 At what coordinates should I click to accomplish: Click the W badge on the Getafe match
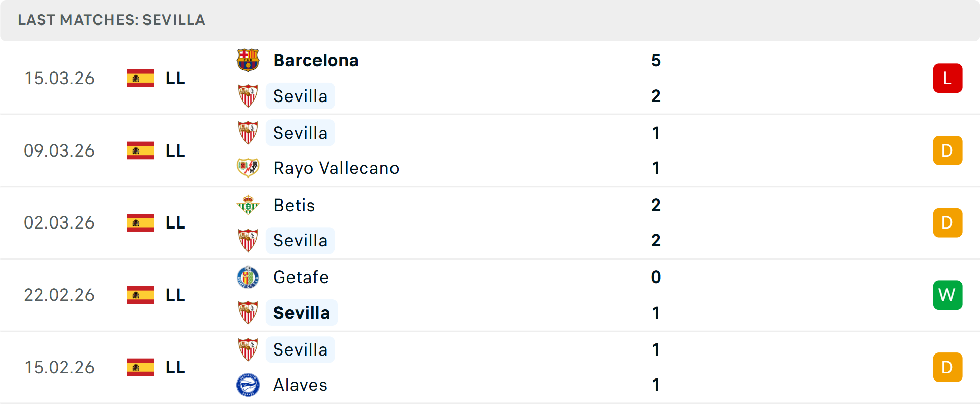948,295
